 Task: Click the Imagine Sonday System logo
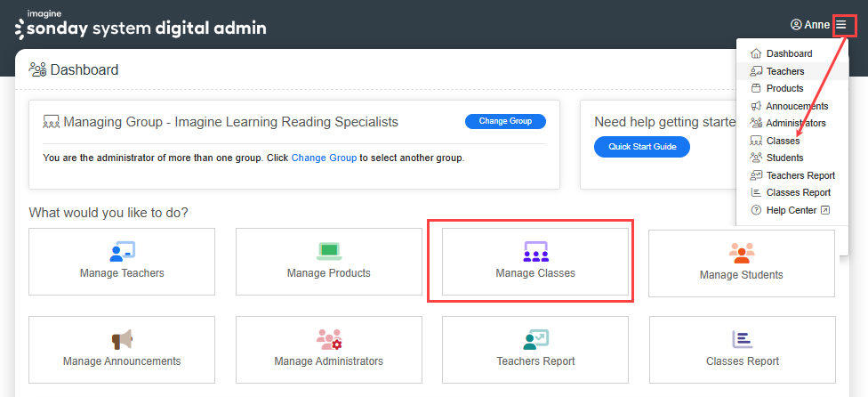point(141,26)
